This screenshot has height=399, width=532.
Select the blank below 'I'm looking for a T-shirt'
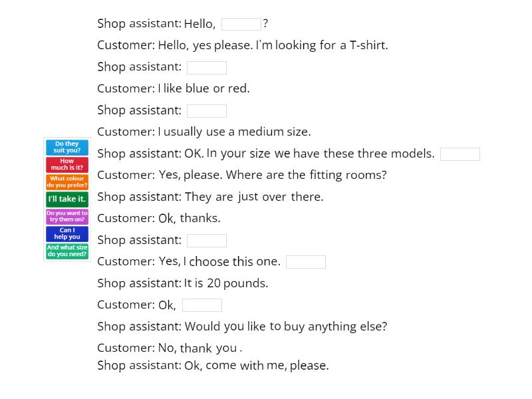pyautogui.click(x=207, y=67)
